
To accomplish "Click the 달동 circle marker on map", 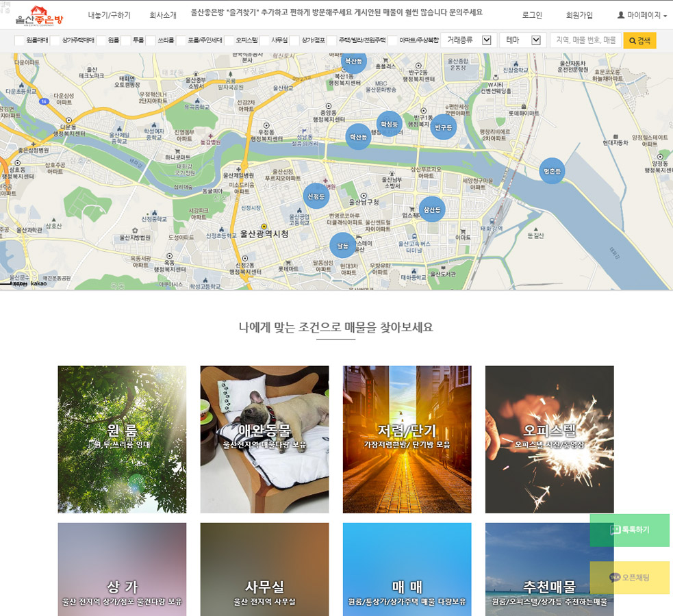I will [x=343, y=246].
